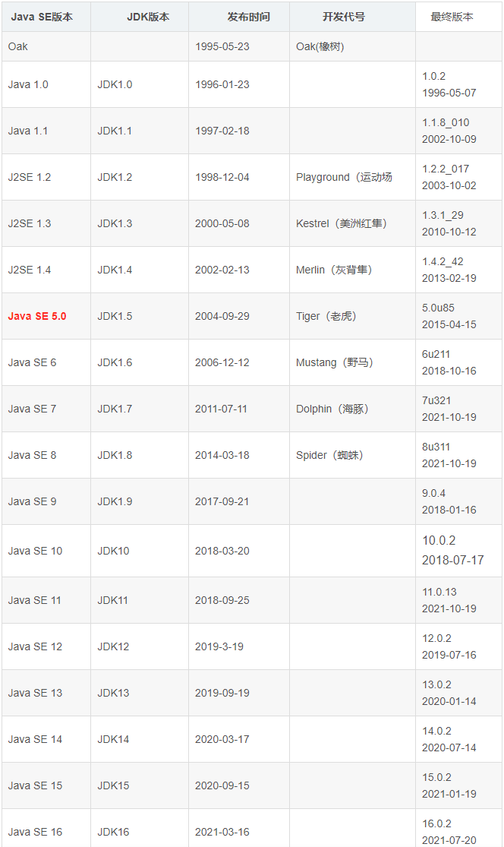504x847 pixels.
Task: Click the Java SE版本 column header
Action: [42, 17]
